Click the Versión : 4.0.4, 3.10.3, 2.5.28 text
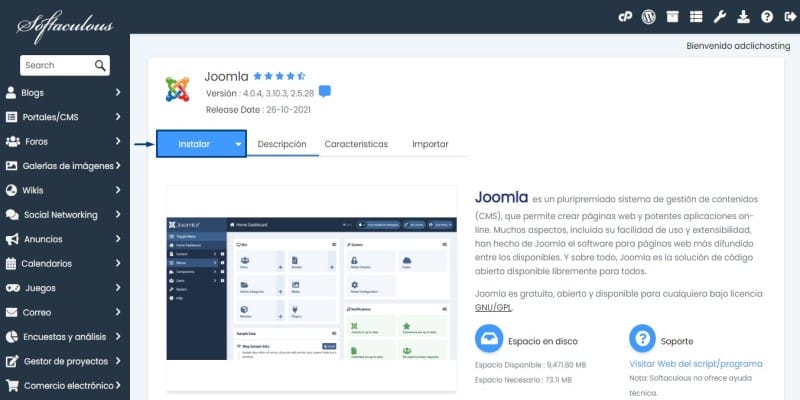 (x=260, y=93)
